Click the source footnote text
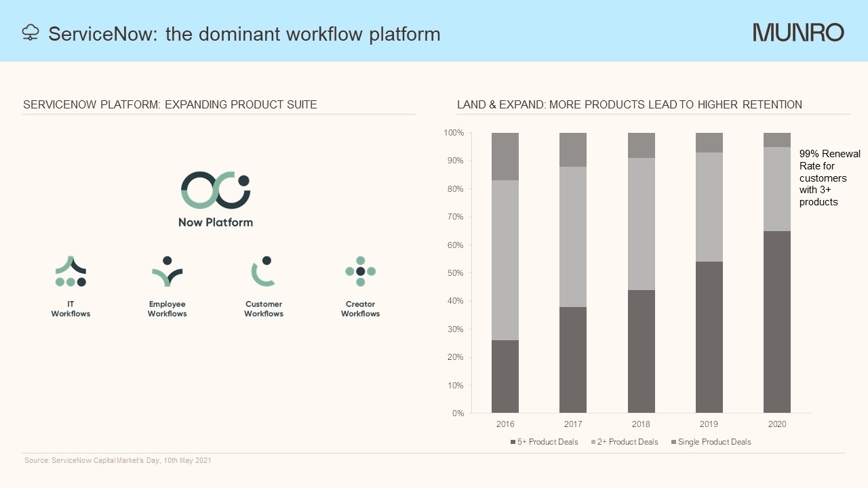The image size is (868, 488). tap(118, 461)
